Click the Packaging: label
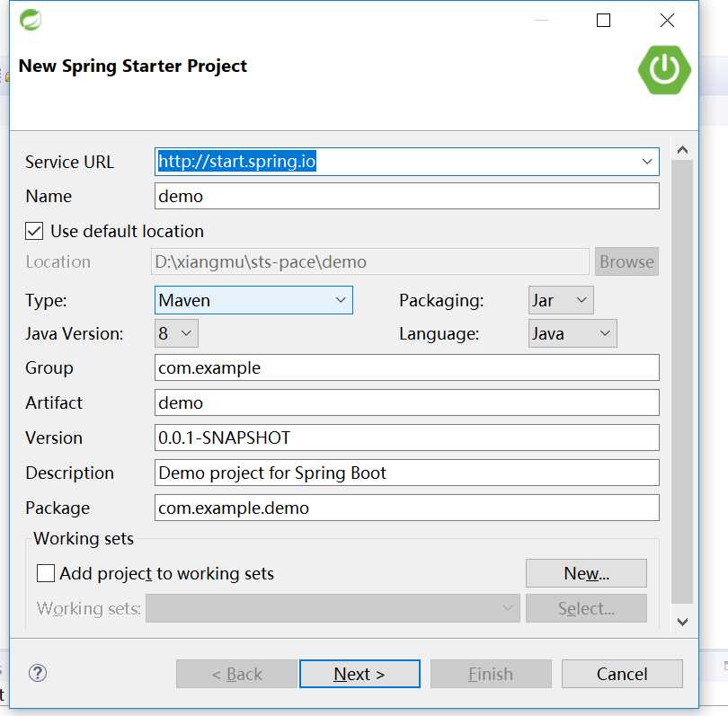 pos(441,301)
